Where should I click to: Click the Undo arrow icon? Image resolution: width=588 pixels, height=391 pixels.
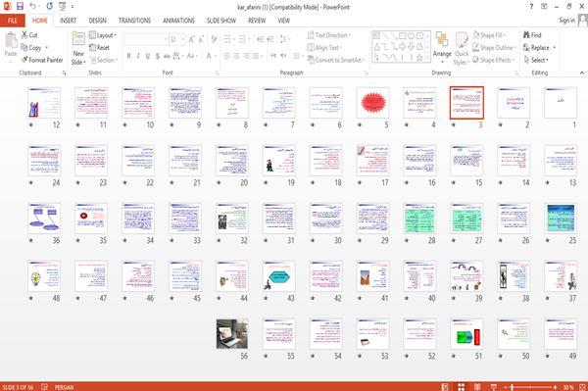coord(33,7)
